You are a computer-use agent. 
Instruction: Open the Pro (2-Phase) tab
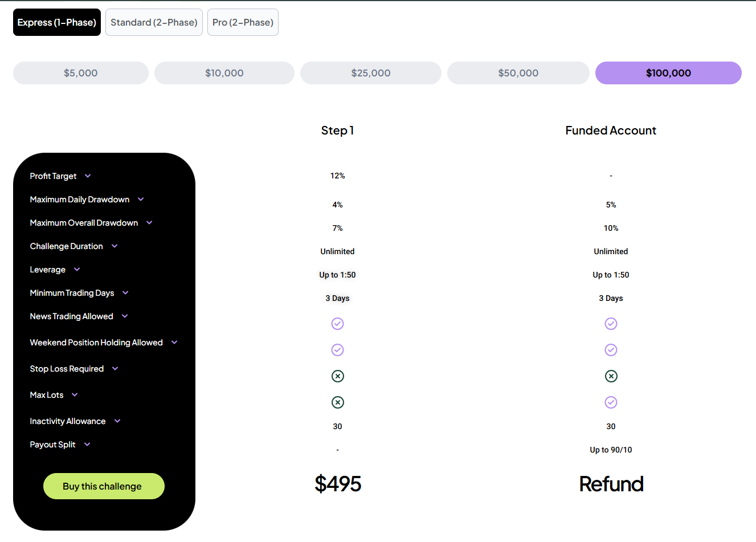243,22
